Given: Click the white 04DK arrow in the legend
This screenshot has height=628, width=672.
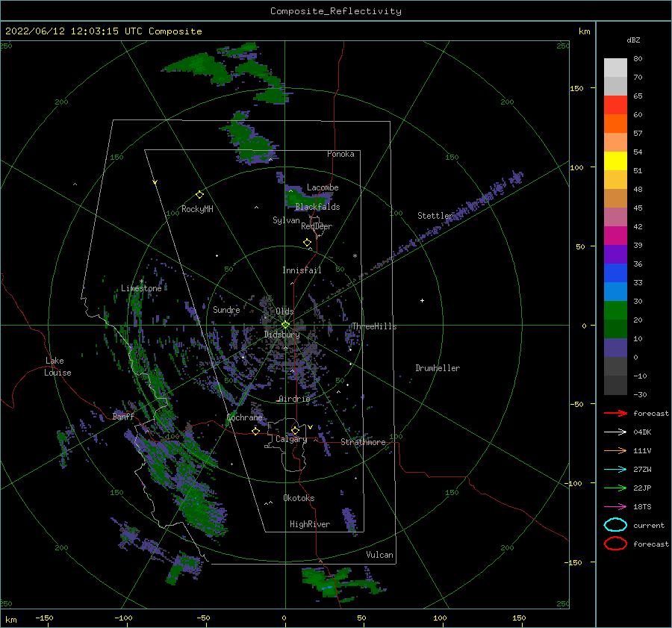Looking at the screenshot, I should point(615,432).
